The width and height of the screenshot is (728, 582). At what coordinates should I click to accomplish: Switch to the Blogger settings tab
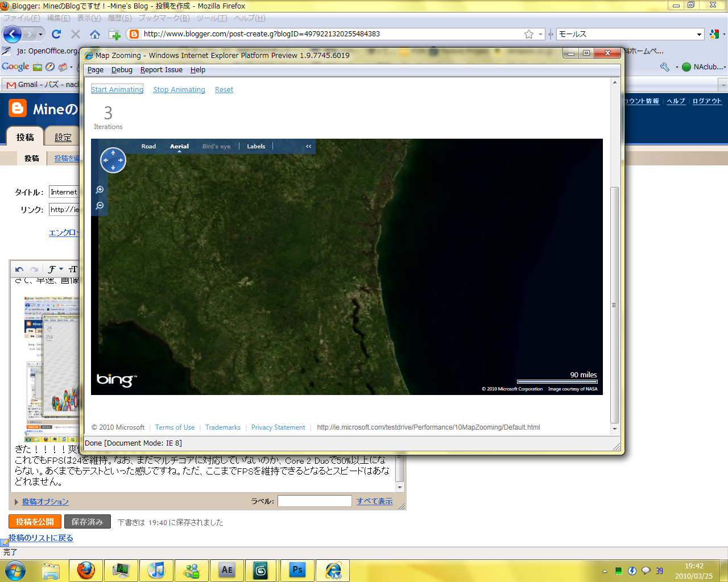(x=63, y=138)
